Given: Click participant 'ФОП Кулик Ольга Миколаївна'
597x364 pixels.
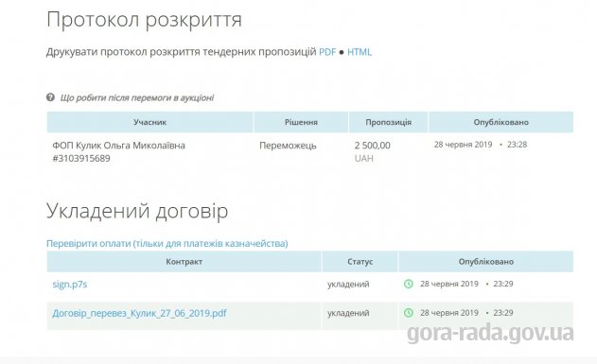Looking at the screenshot, I should pos(119,146).
